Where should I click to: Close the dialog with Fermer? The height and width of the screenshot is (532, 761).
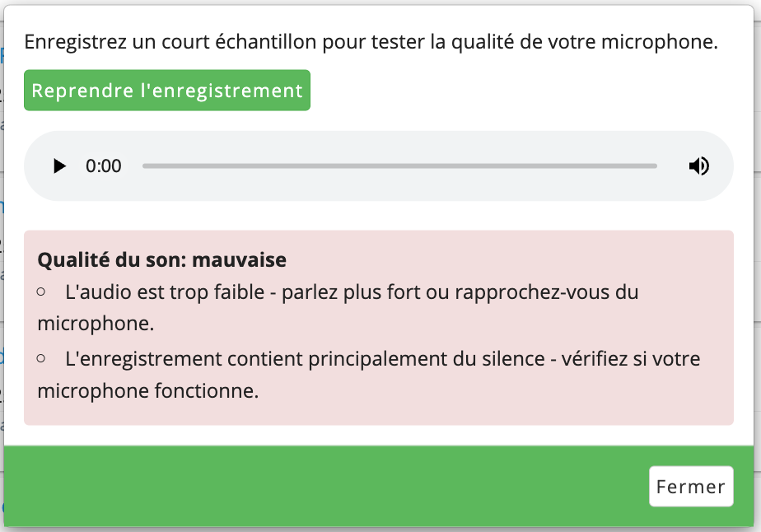(x=691, y=487)
